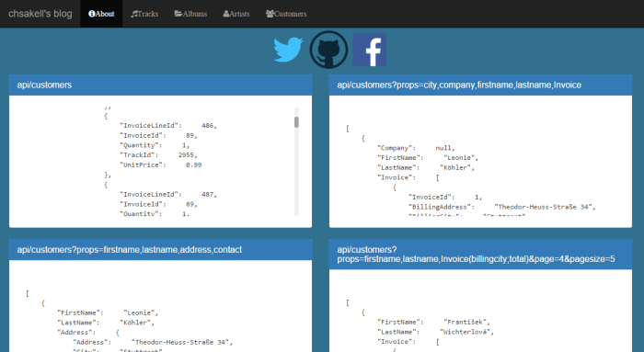Click the music note icon beside Tracks

click(134, 14)
